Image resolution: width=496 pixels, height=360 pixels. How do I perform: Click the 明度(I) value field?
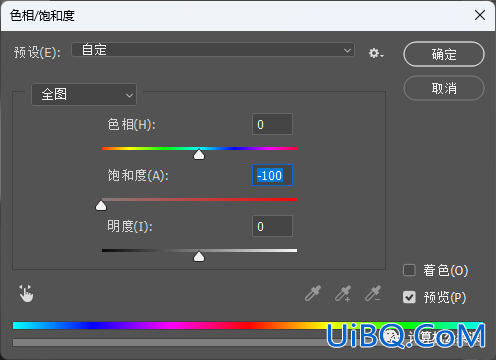pos(272,226)
